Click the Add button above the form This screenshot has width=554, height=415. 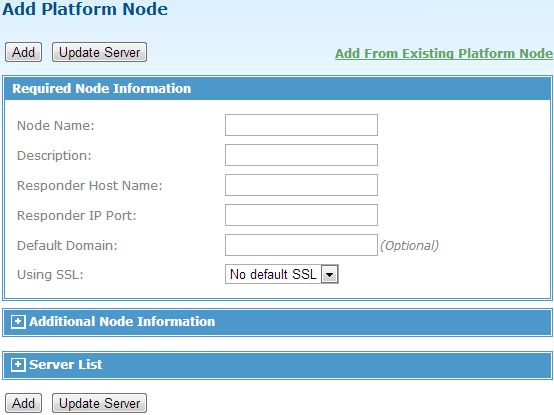23,52
